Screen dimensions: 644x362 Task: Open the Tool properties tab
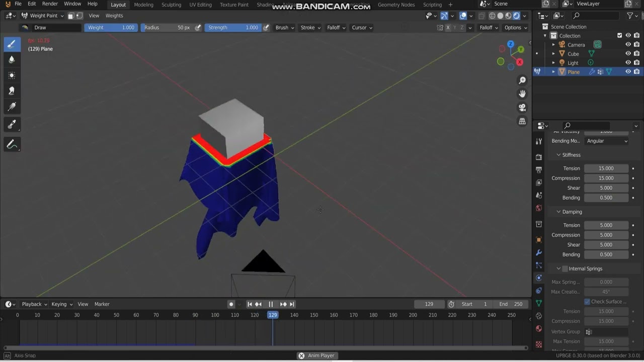[539, 141]
